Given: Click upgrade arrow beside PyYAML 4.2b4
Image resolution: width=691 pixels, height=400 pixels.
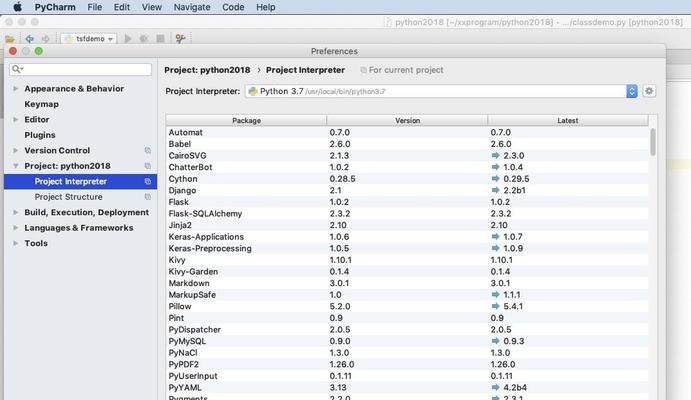Looking at the screenshot, I should click(x=495, y=388).
